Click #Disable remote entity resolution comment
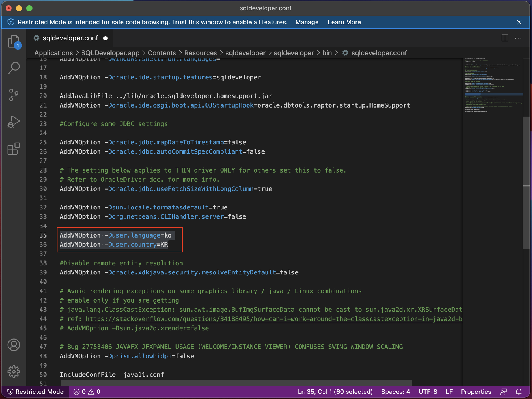Image resolution: width=532 pixels, height=399 pixels. point(121,263)
